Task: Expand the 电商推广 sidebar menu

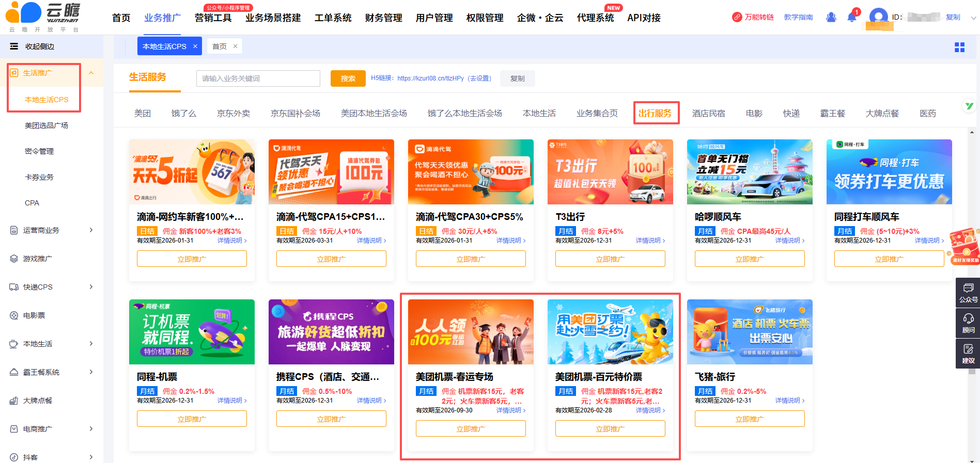Action: click(x=91, y=429)
